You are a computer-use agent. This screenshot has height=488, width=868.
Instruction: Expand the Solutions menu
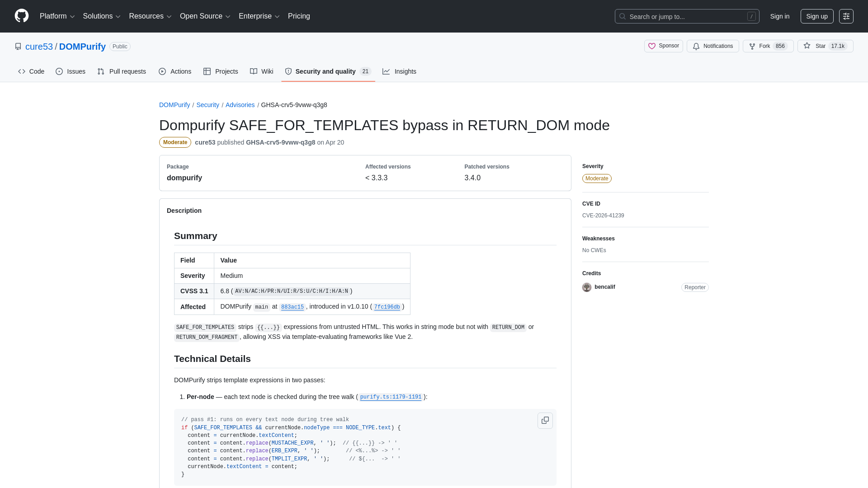[102, 16]
